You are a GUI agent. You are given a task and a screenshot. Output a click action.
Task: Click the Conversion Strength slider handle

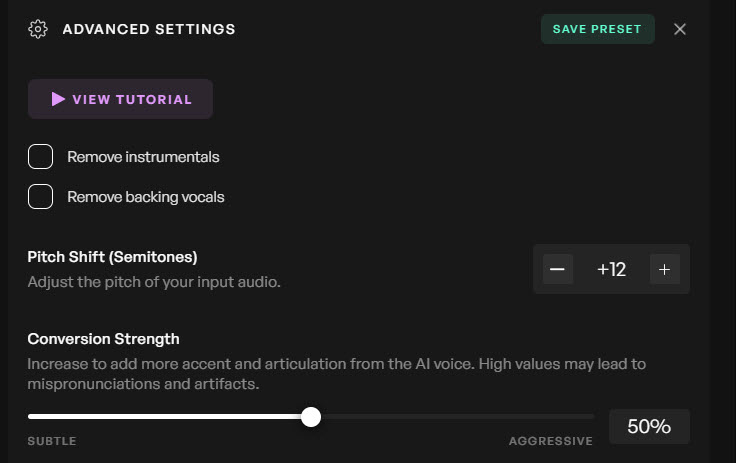(x=311, y=416)
